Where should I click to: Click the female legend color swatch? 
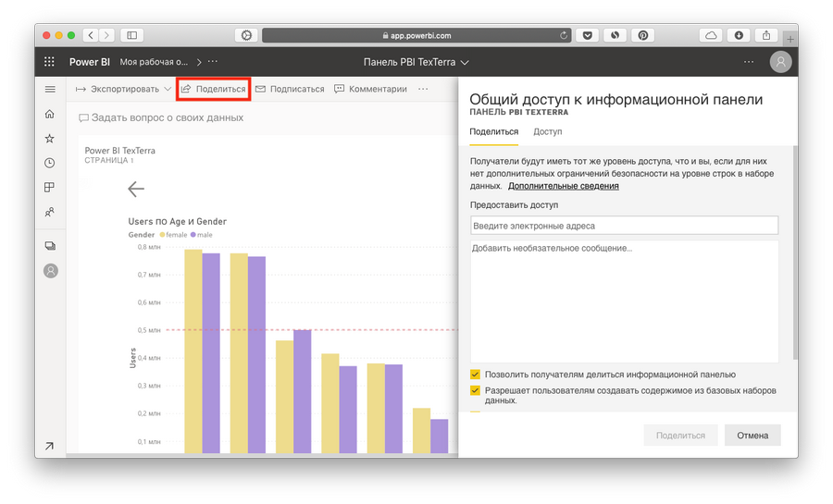(162, 235)
